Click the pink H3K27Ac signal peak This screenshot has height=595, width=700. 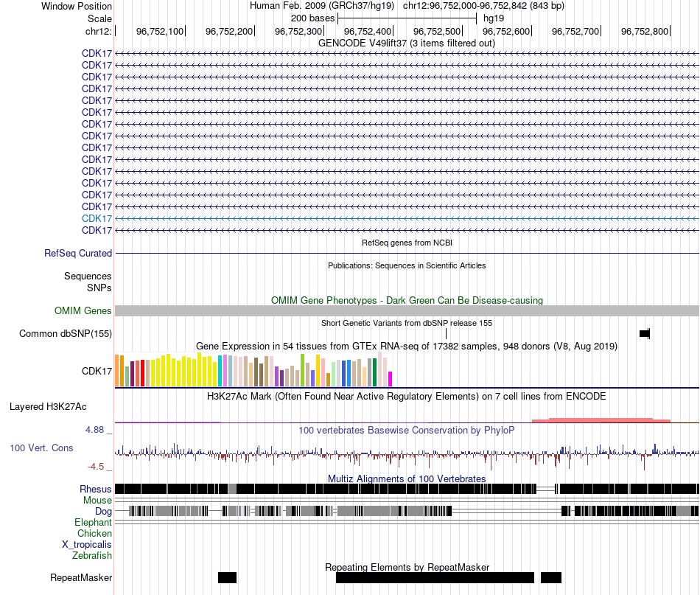[x=601, y=420]
